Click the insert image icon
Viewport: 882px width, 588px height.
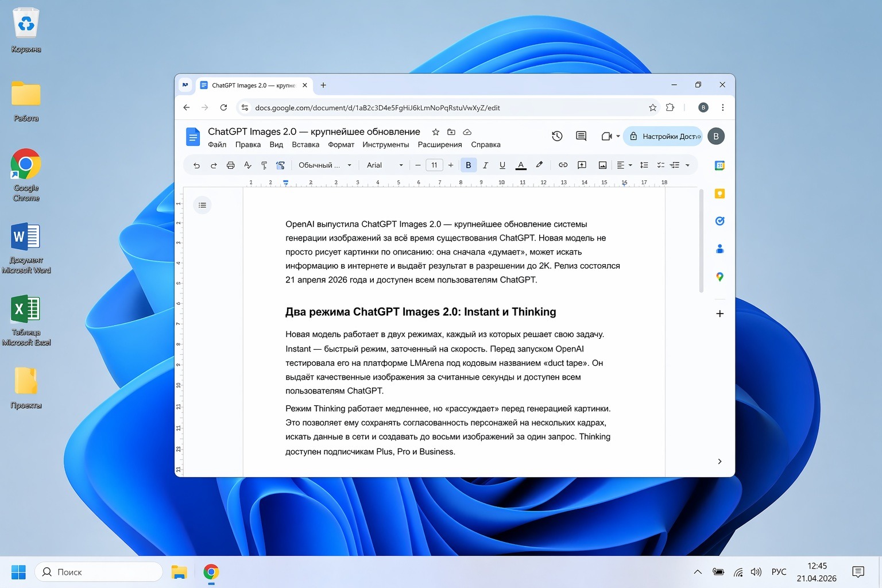coord(602,165)
